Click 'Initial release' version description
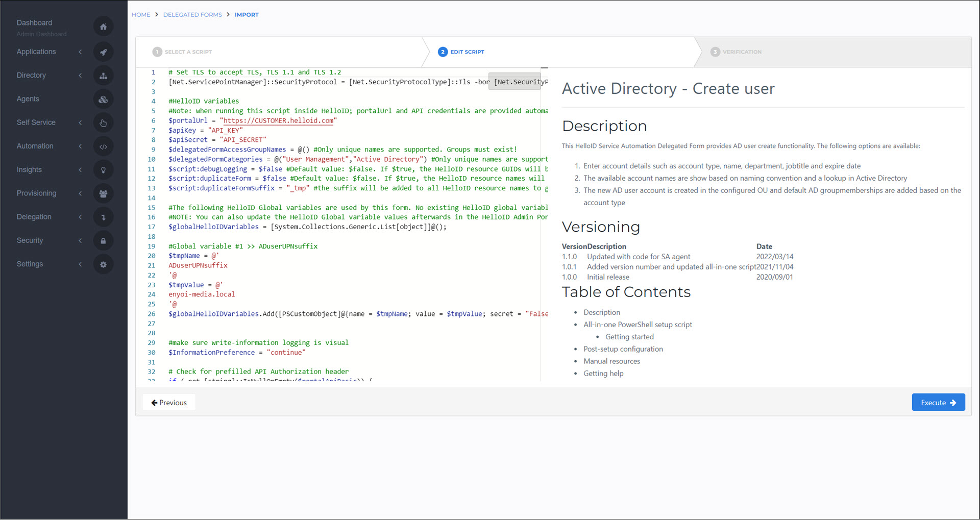Image resolution: width=980 pixels, height=520 pixels. [x=608, y=277]
